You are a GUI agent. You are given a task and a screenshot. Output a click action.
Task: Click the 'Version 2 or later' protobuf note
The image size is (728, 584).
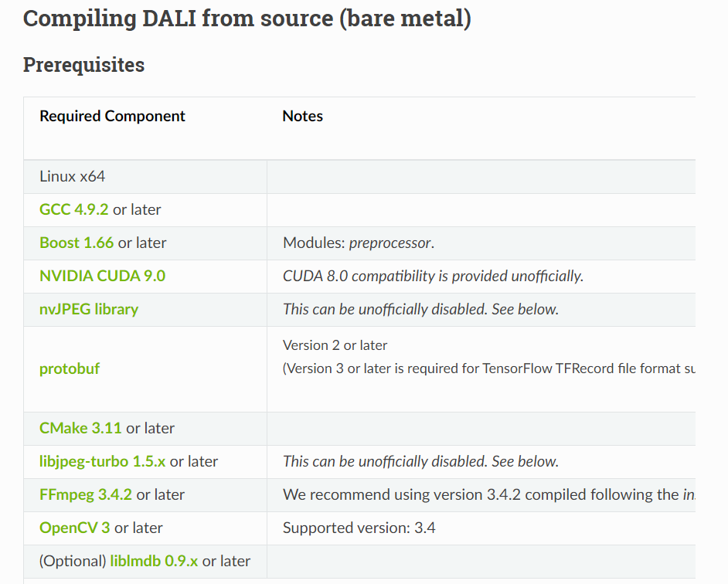[335, 345]
